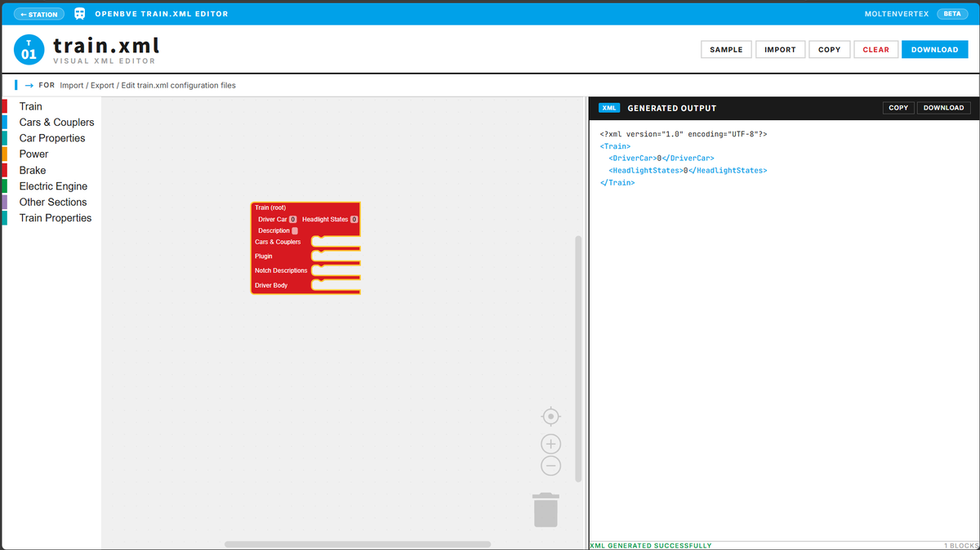This screenshot has height=550, width=980.
Task: Open the Other Sections category
Action: [x=51, y=202]
